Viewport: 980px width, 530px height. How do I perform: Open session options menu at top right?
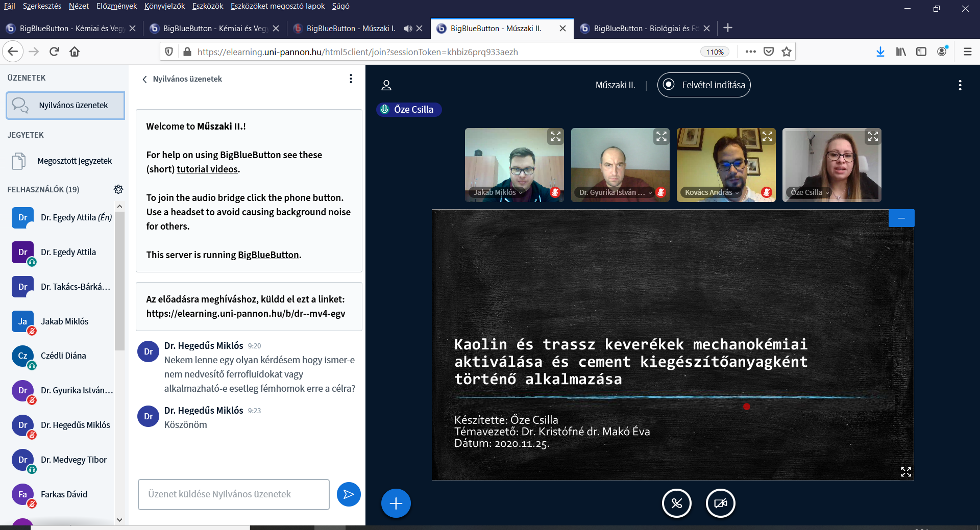(x=960, y=85)
